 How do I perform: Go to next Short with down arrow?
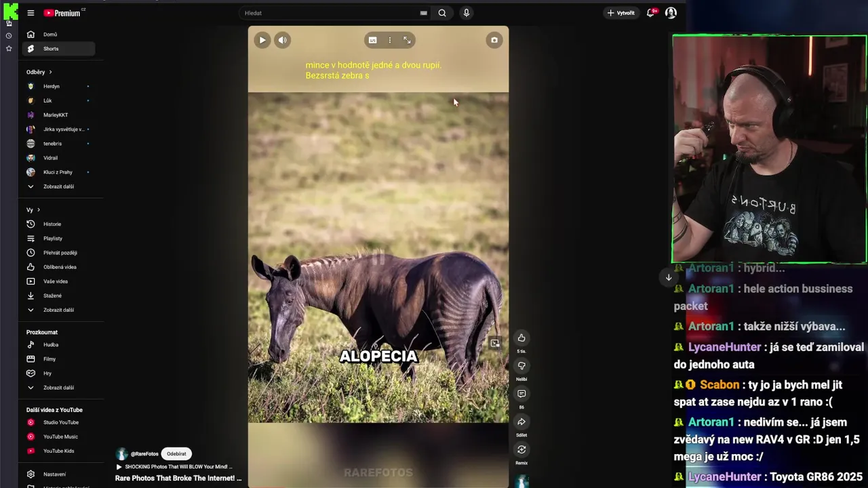click(x=669, y=277)
